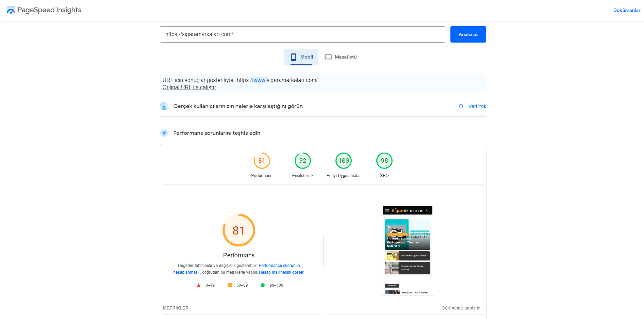Select the SEO score gauge 98
The height and width of the screenshot is (319, 644).
pos(384,161)
